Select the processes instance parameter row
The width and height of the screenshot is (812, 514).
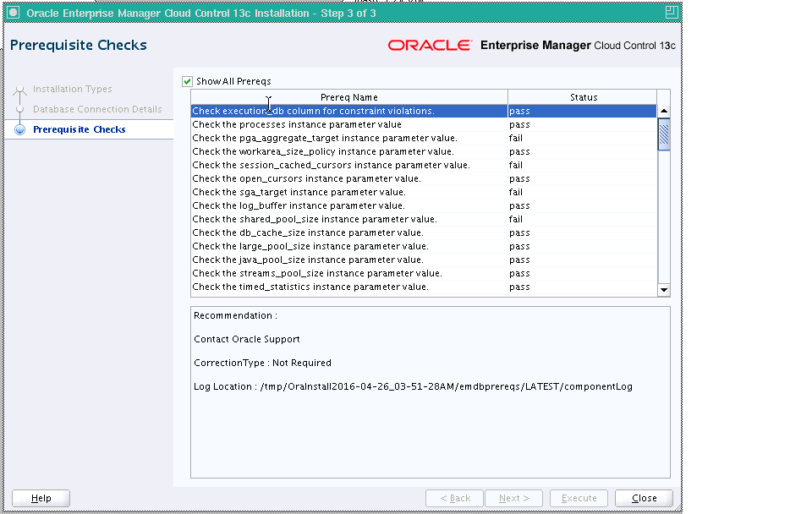tap(424, 124)
